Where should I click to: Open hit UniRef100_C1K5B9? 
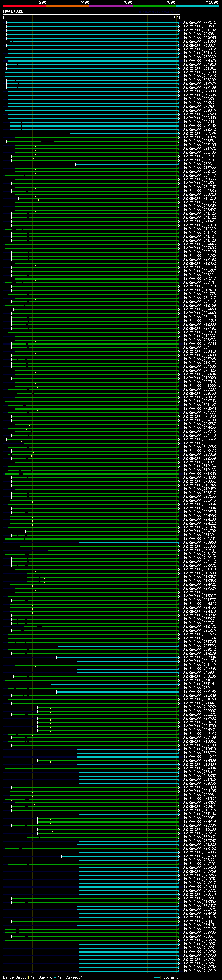199,573
